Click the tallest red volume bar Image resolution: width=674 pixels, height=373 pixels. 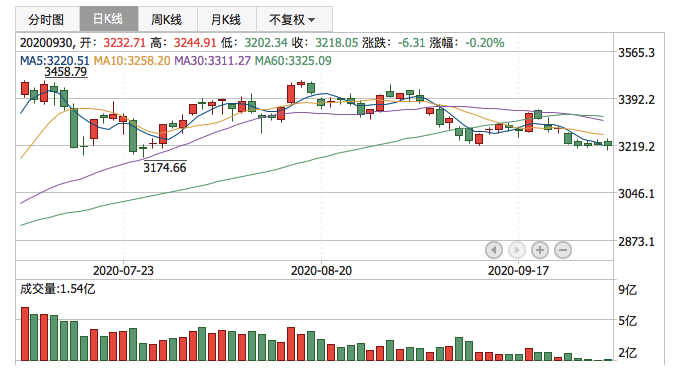[x=25, y=334]
